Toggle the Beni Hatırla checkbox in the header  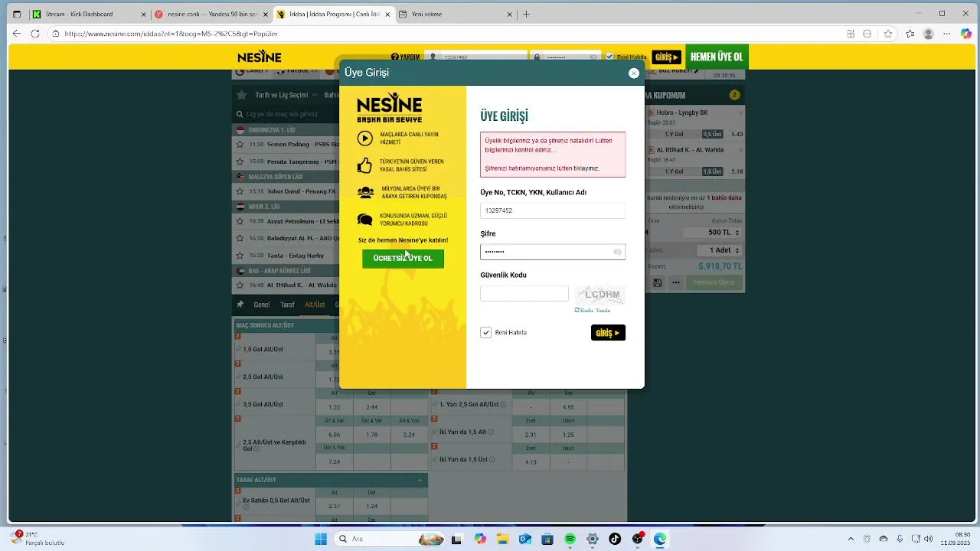pyautogui.click(x=609, y=57)
